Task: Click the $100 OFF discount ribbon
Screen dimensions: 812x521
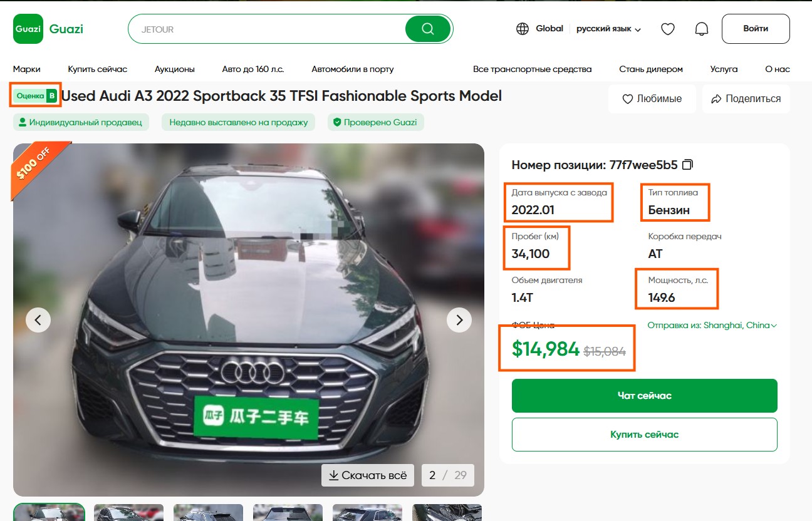Action: 39,168
